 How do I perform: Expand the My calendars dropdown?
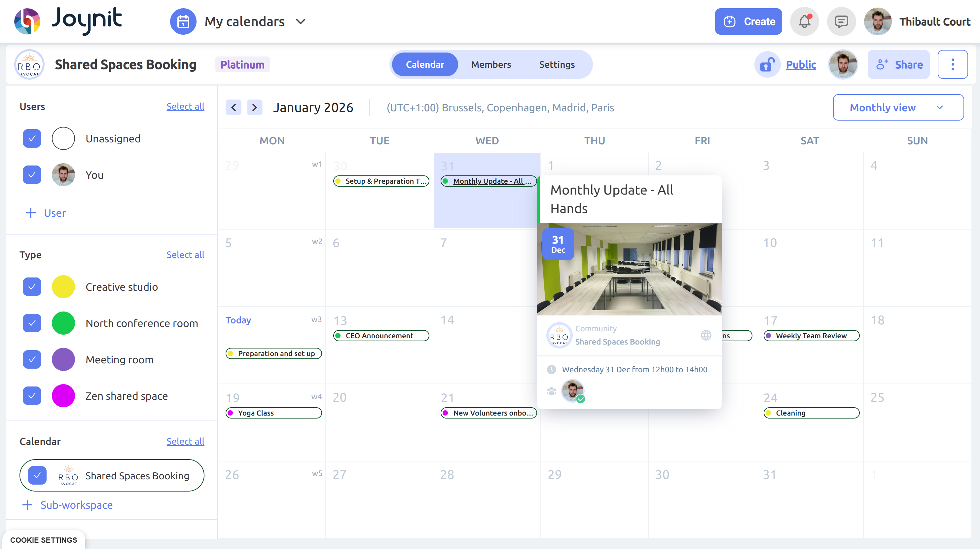pos(300,22)
